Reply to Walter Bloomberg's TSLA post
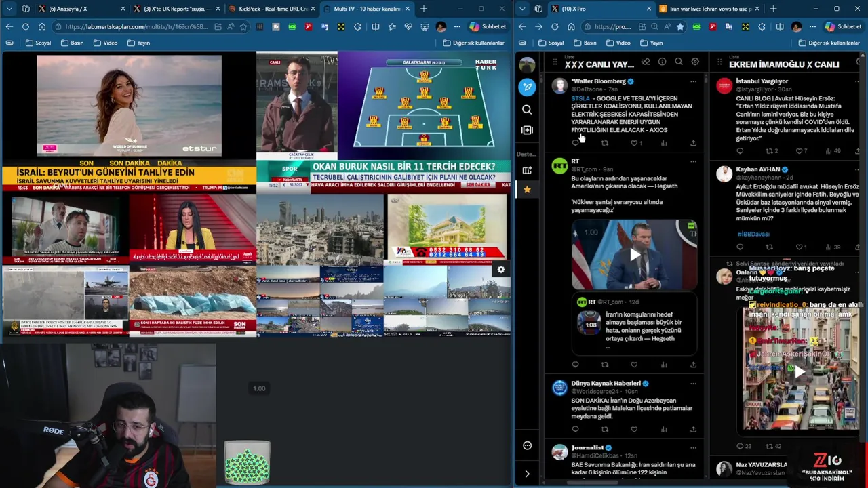The width and height of the screenshot is (868, 488). 575,143
